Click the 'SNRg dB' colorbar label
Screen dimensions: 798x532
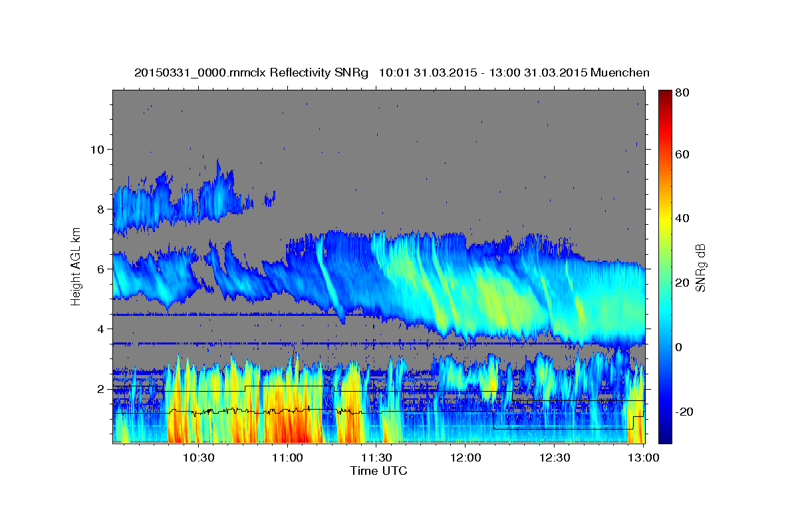[x=700, y=267]
